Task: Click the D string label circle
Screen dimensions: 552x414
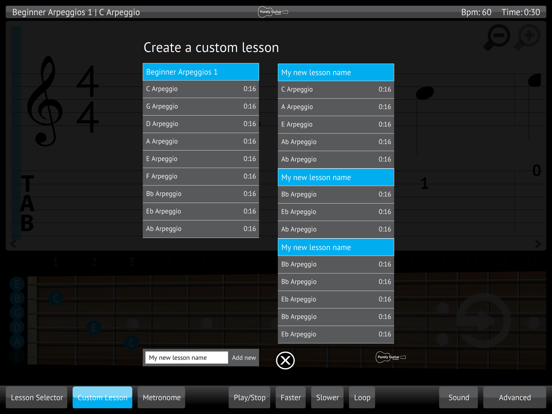Action: [x=17, y=327]
